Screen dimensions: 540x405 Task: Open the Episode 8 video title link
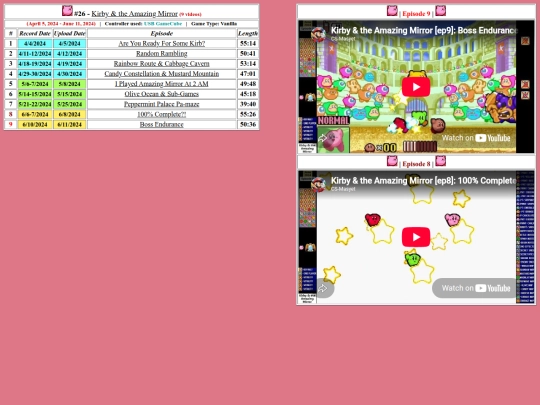click(x=424, y=180)
